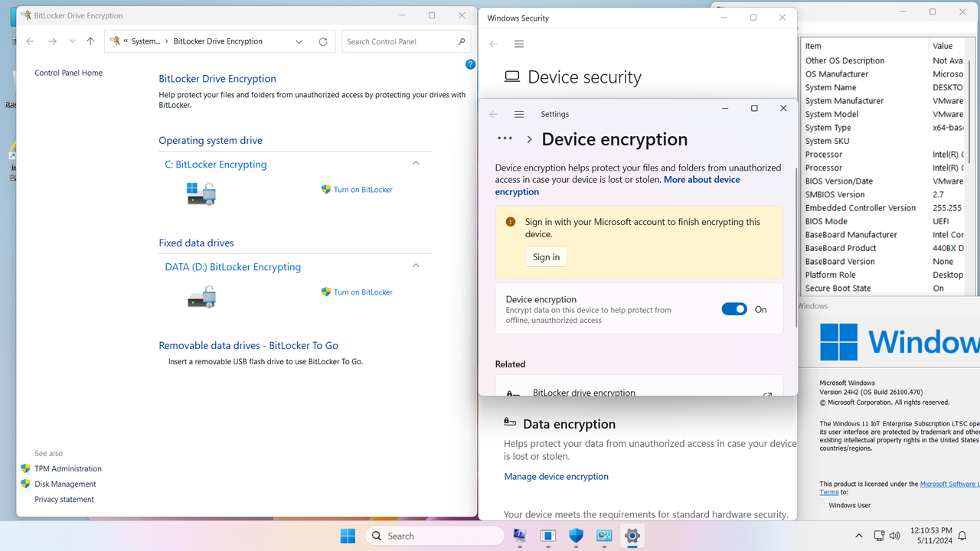This screenshot has width=980, height=551.
Task: Open TPM Administration link
Action: [x=68, y=468]
